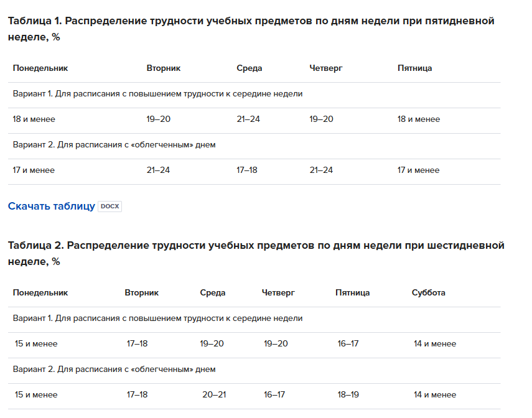Click the 'Пятница' header in Table 2
Image resolution: width=532 pixels, height=418 pixels.
point(353,293)
